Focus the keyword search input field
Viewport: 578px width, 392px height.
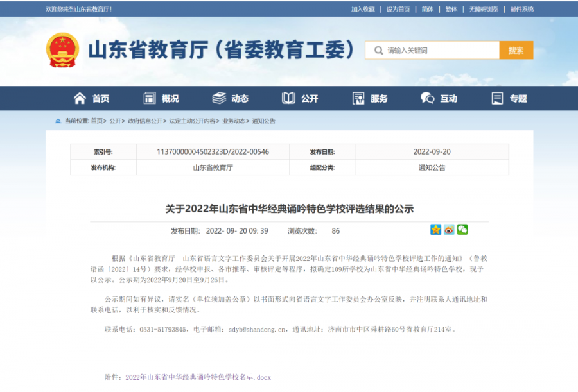[437, 50]
